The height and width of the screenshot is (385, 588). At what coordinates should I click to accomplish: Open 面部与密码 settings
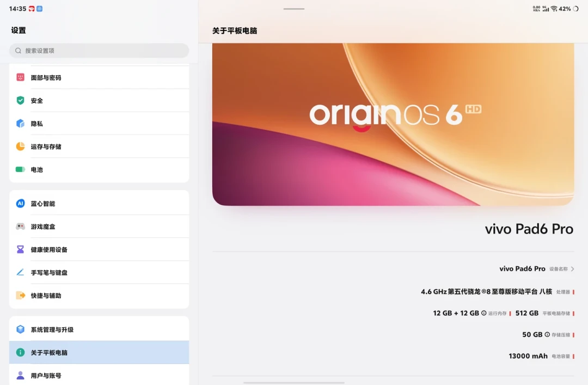pos(99,77)
